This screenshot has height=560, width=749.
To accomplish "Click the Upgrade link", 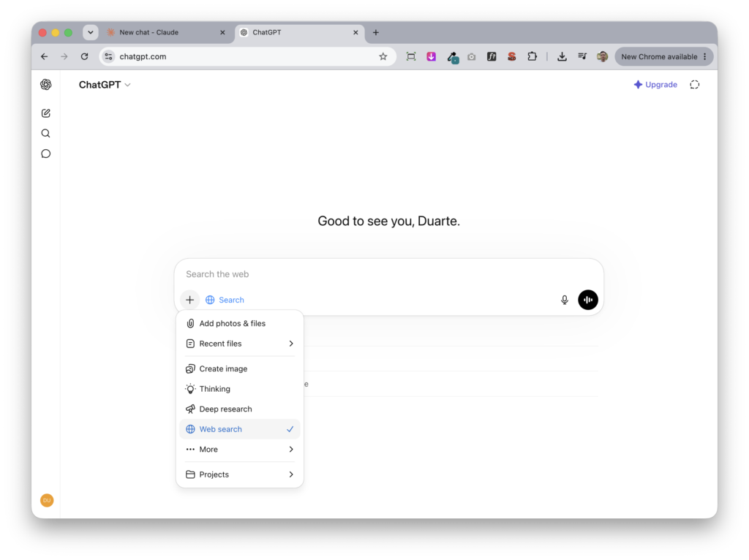I will click(x=655, y=85).
